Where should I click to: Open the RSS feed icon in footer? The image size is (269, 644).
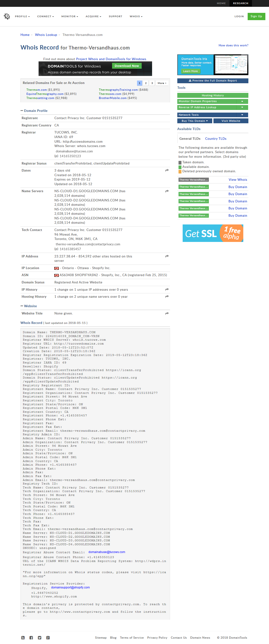(23, 638)
